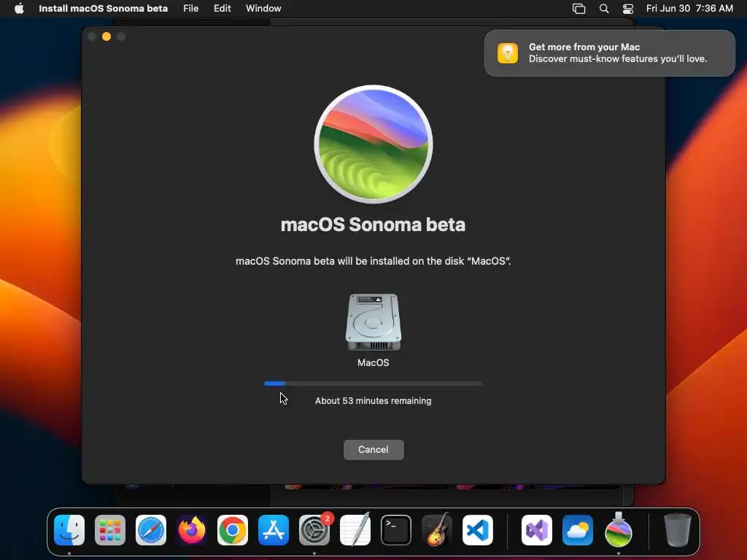Open the App Store from the Dock
This screenshot has width=747, height=560.
pos(274,530)
